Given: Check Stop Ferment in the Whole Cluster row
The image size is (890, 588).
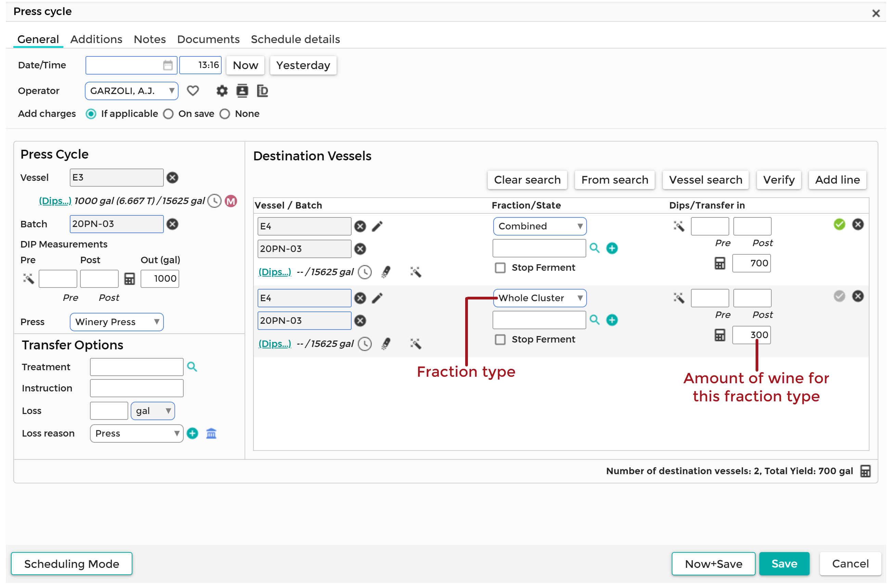Looking at the screenshot, I should click(x=500, y=340).
